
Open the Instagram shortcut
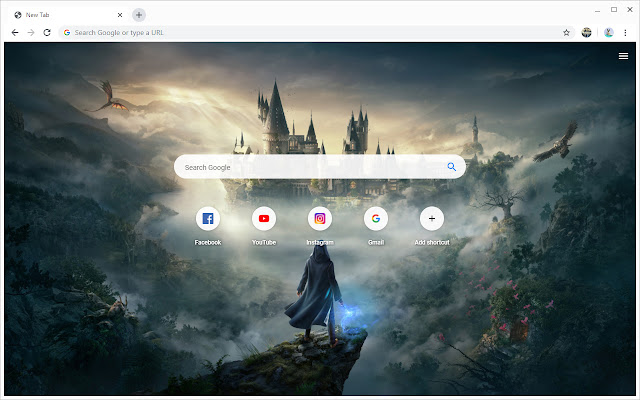[320, 218]
